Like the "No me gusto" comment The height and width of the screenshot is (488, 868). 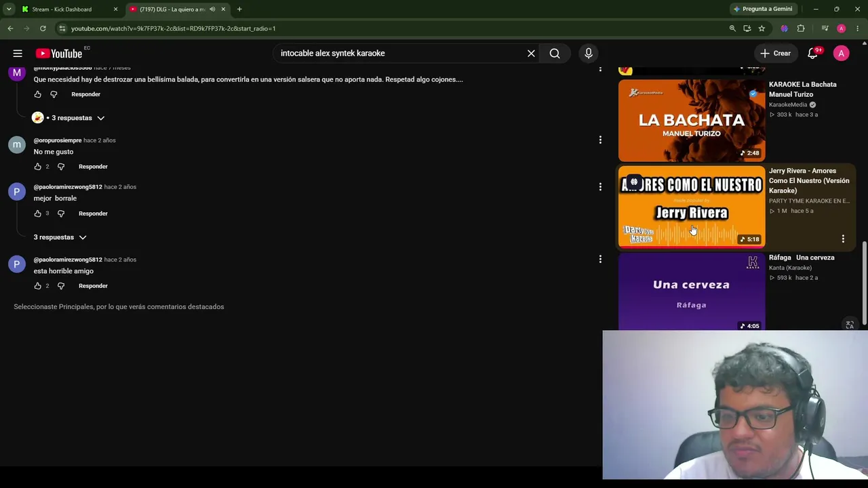(x=38, y=167)
